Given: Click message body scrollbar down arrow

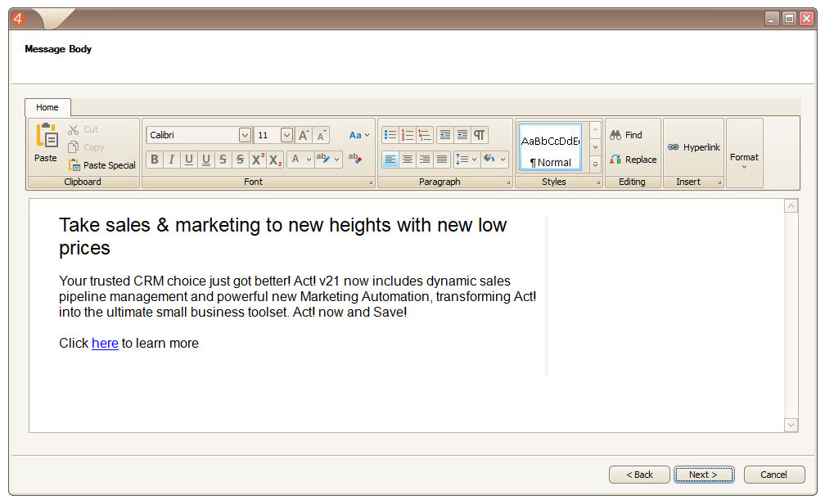Looking at the screenshot, I should [791, 425].
